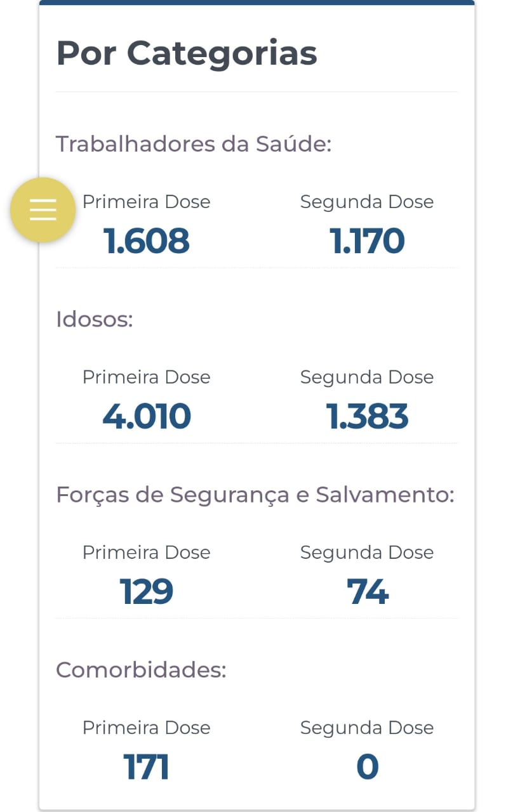Click health workers first dose value 1.608
This screenshot has width=513, height=812.
click(x=147, y=241)
